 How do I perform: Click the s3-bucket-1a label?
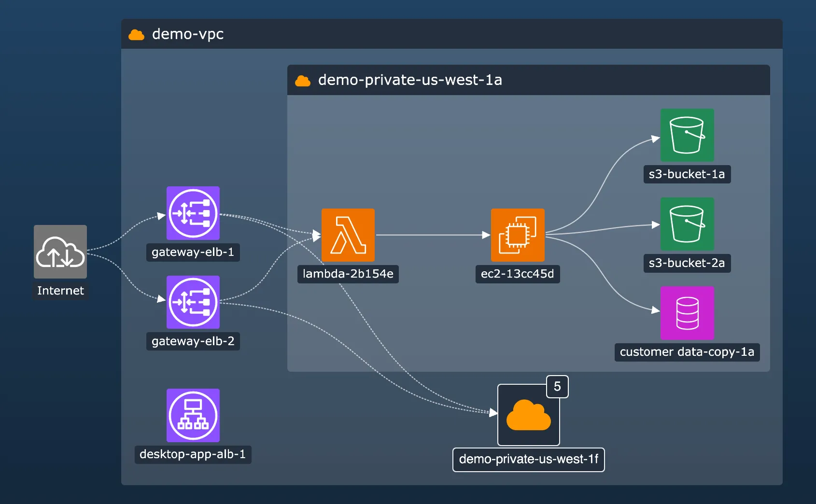(687, 174)
